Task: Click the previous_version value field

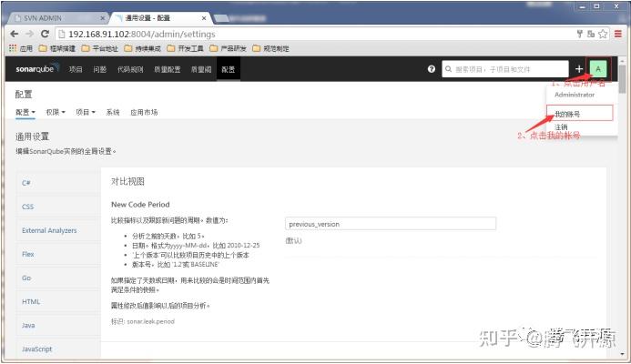Action: [x=391, y=224]
